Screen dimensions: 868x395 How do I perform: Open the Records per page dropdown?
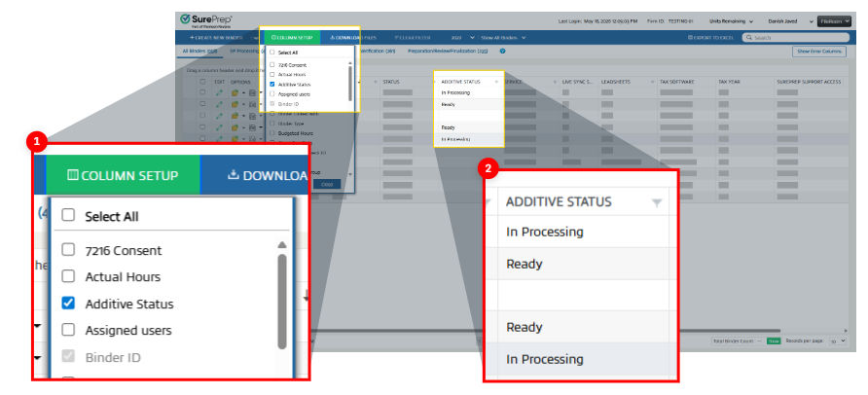pos(839,341)
